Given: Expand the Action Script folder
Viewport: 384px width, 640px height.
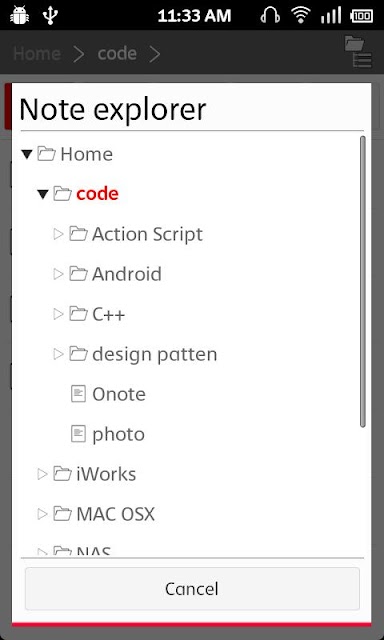Looking at the screenshot, I should 59,234.
